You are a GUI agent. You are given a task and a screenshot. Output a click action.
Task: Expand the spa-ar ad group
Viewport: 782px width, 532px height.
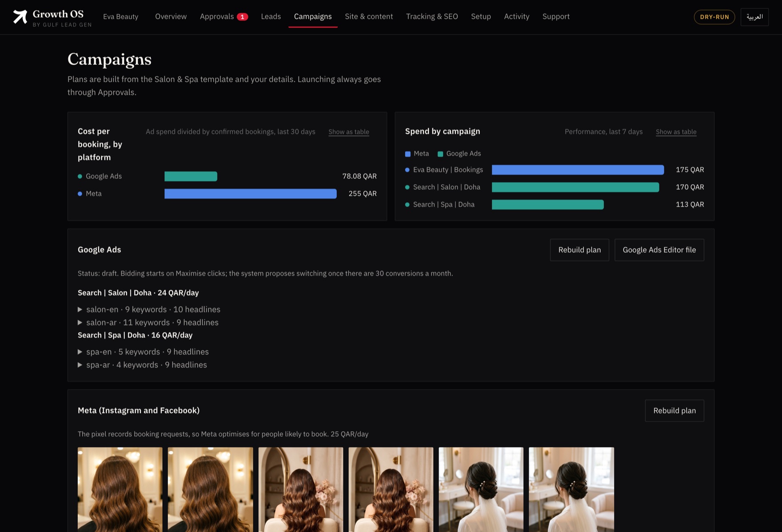pyautogui.click(x=142, y=364)
